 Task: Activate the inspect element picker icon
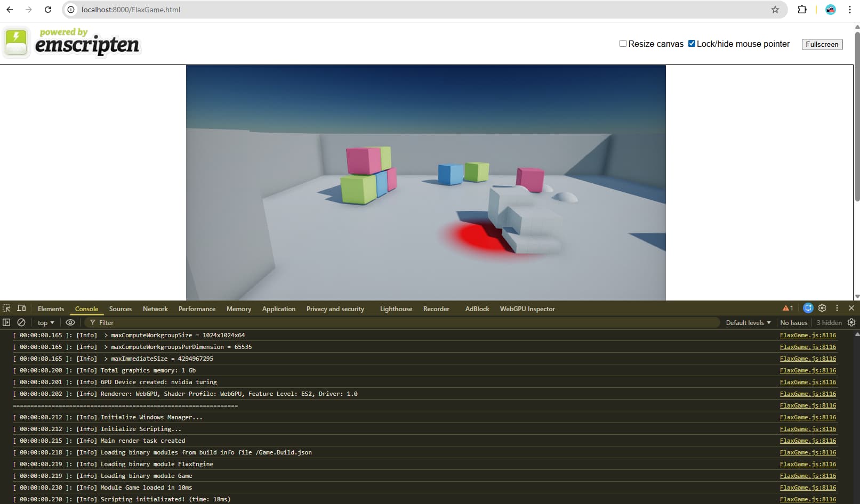coord(7,308)
